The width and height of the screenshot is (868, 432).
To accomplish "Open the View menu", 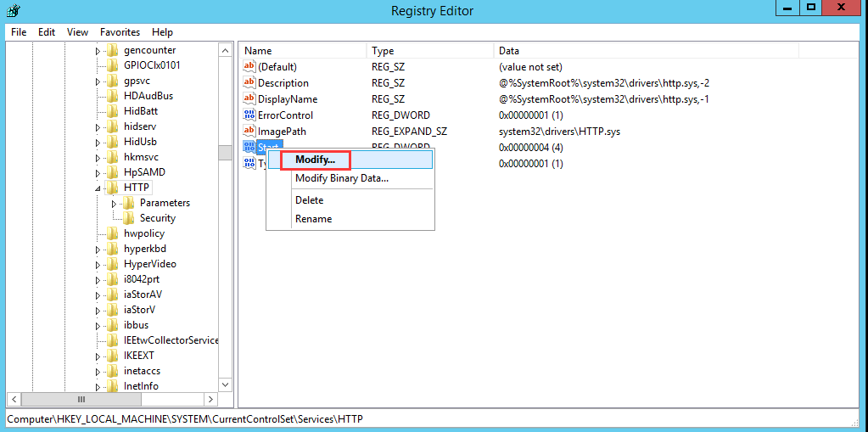I will tap(77, 32).
